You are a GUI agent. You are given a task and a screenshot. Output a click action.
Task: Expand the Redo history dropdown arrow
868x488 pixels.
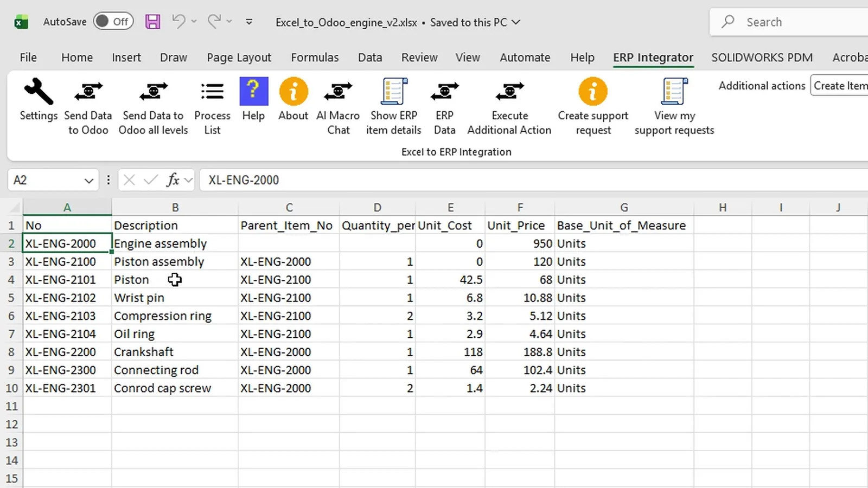click(229, 22)
